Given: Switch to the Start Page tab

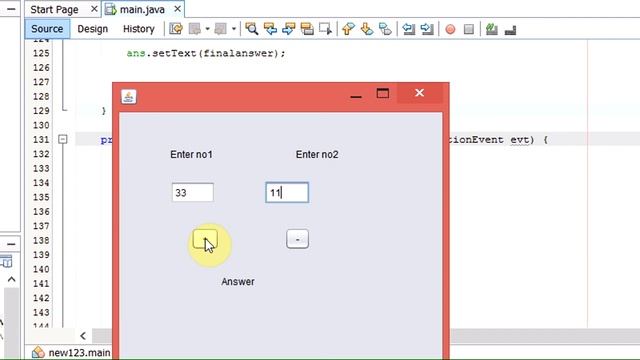Looking at the screenshot, I should point(54,9).
